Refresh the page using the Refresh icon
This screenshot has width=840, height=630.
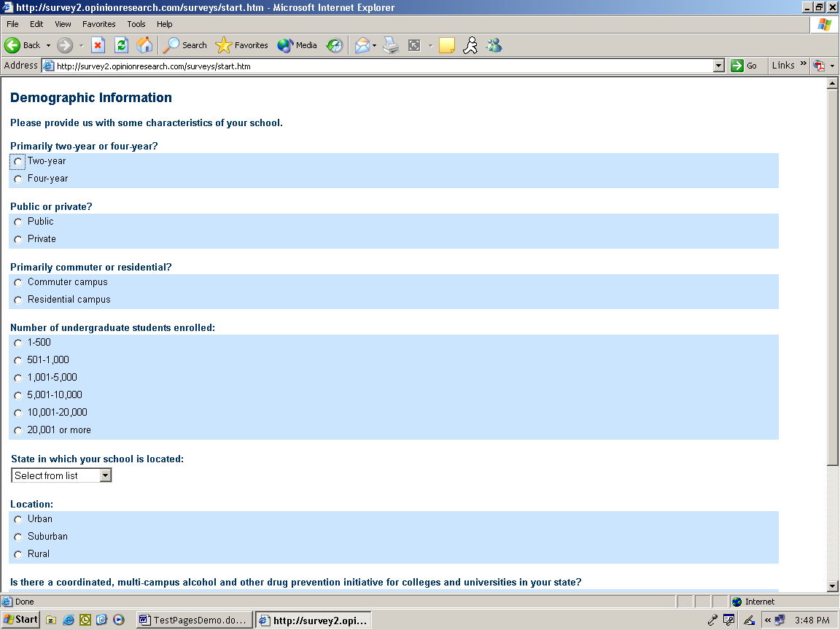tap(122, 45)
